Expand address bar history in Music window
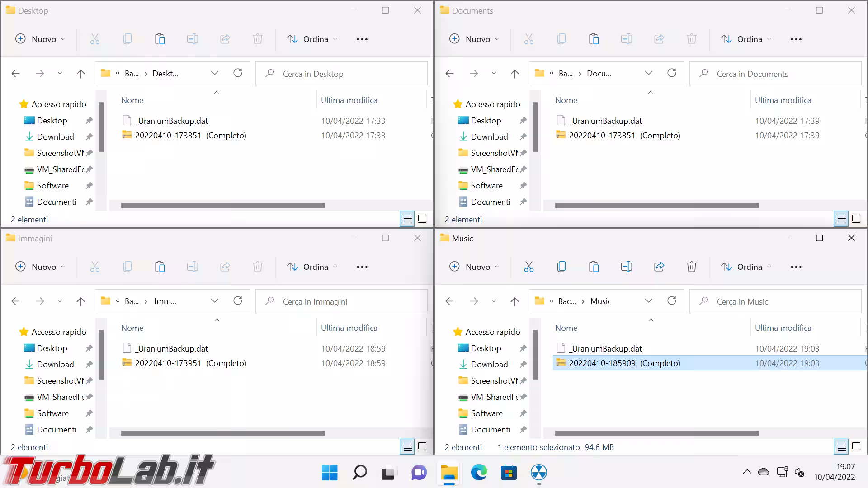Viewport: 868px width, 488px height. point(649,301)
